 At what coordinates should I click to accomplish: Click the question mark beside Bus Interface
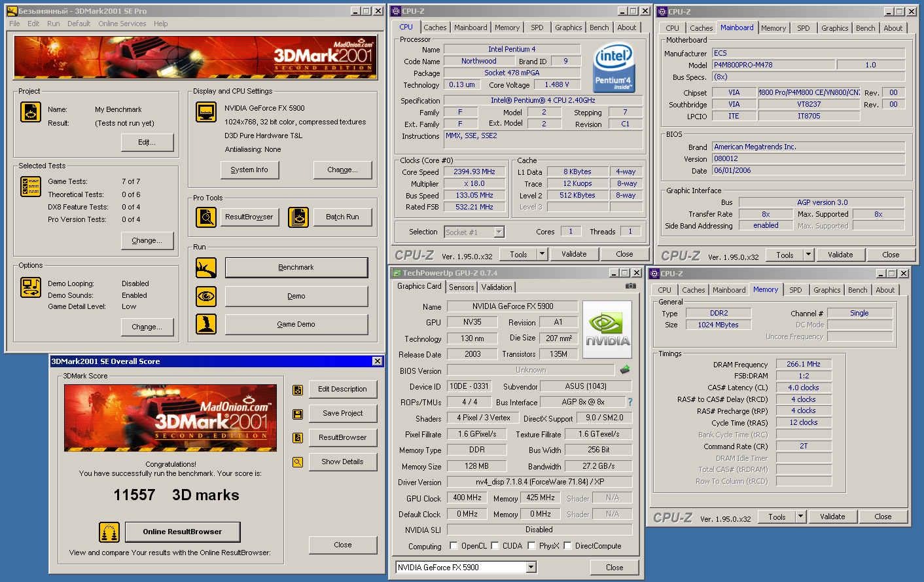pos(630,402)
